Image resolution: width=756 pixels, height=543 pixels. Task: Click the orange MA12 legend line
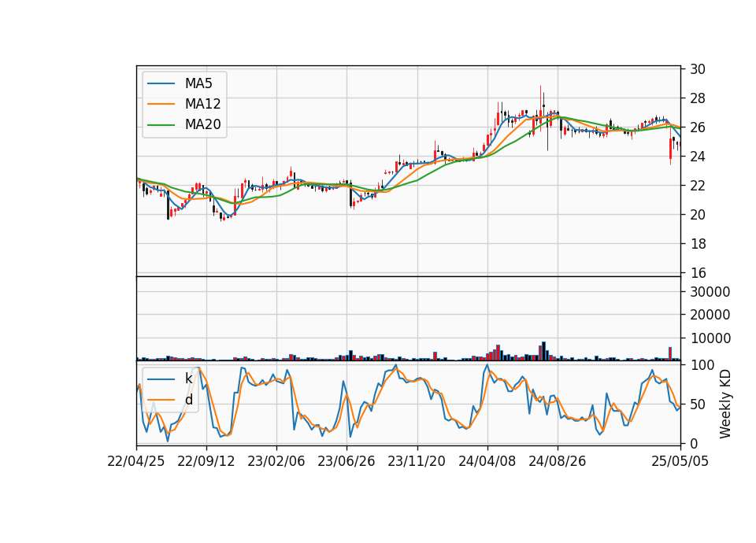click(161, 104)
